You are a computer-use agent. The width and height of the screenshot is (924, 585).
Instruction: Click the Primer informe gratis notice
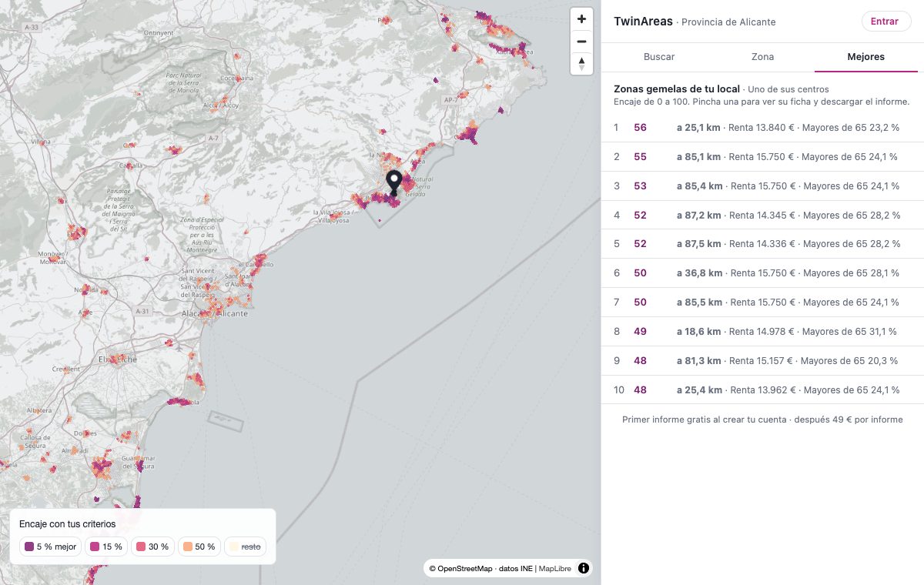(x=762, y=420)
